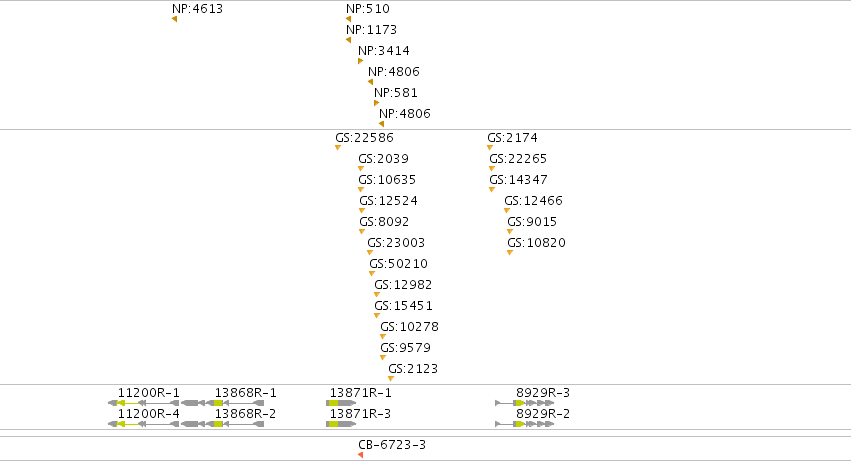
Task: Select the NP:1173 insertion marker
Action: 348,40
